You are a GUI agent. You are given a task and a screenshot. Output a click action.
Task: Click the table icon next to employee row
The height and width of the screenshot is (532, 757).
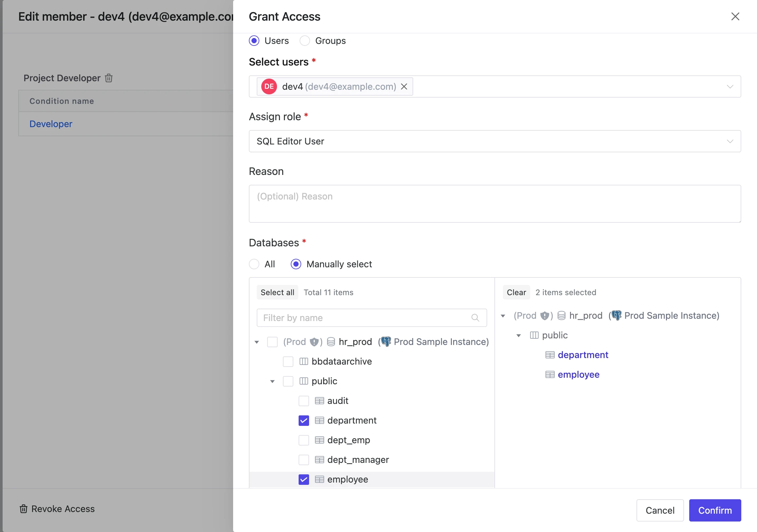click(x=319, y=480)
